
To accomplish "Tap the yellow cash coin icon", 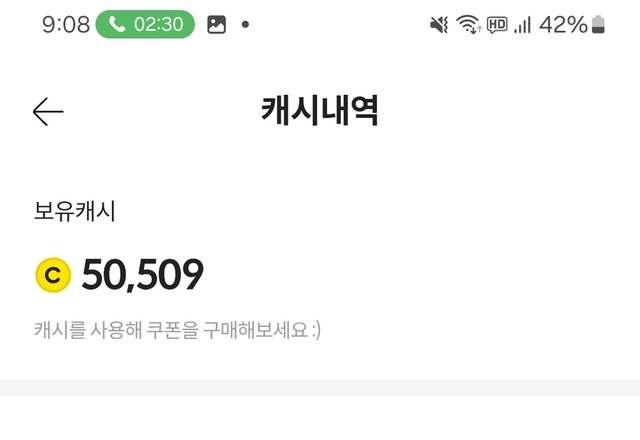I will [53, 275].
